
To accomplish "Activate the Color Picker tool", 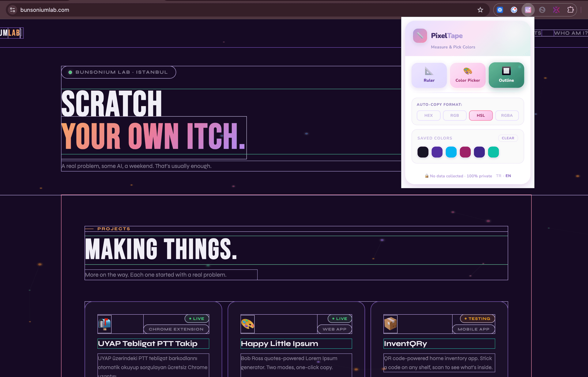I will click(468, 75).
